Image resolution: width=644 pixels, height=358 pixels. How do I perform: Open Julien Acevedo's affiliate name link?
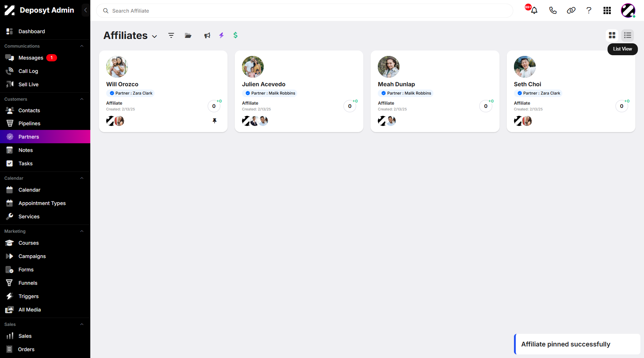tap(264, 84)
